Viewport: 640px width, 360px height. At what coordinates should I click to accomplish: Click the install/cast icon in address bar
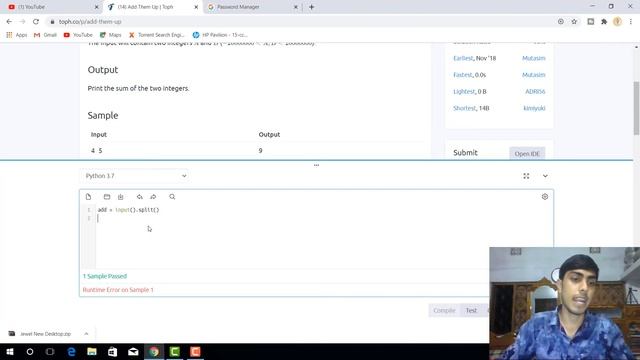click(x=561, y=22)
